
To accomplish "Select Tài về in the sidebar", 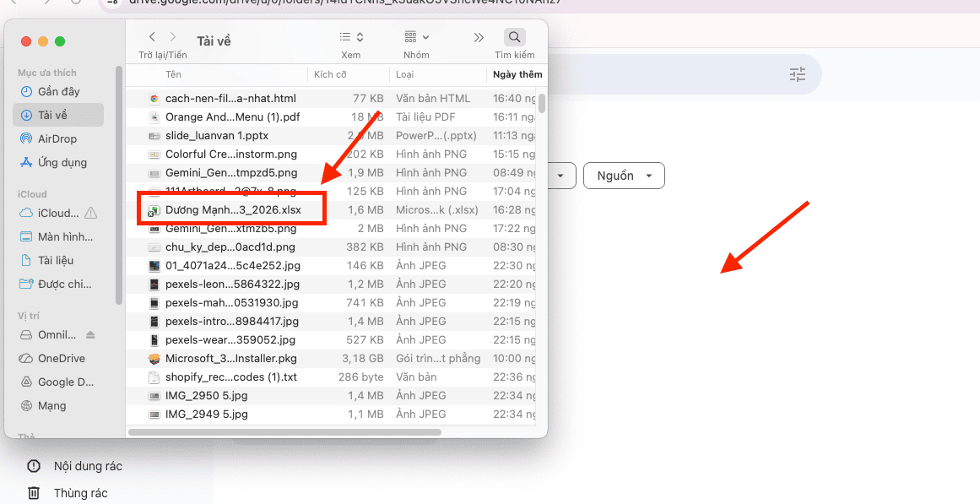I will tap(58, 115).
